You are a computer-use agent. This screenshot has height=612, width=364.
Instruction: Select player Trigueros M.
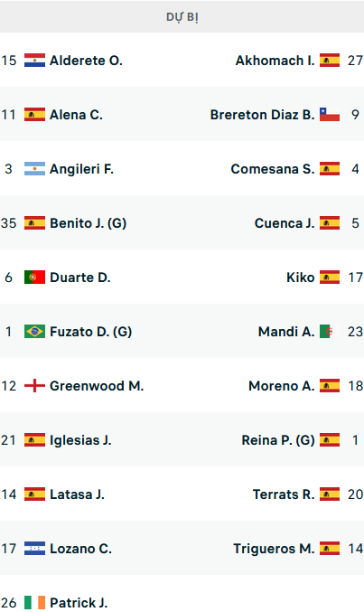274,549
